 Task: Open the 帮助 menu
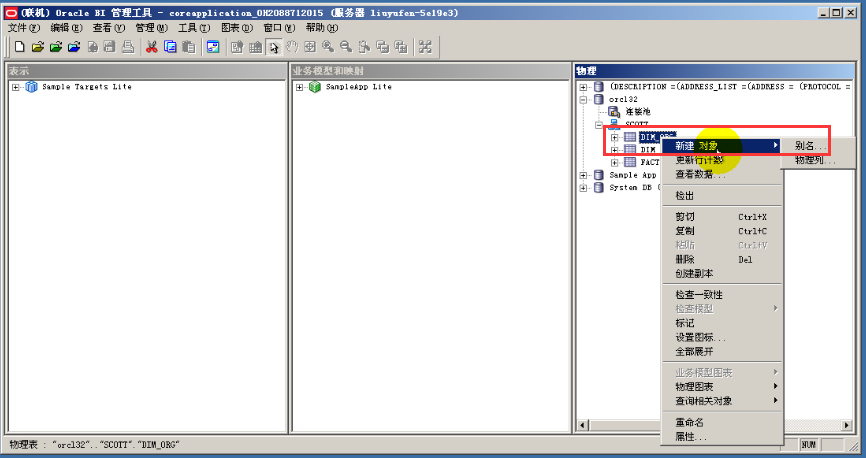(x=321, y=28)
